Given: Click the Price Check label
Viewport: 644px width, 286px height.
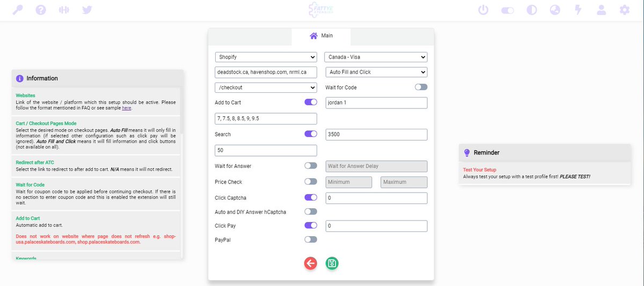Looking at the screenshot, I should click(x=228, y=182).
